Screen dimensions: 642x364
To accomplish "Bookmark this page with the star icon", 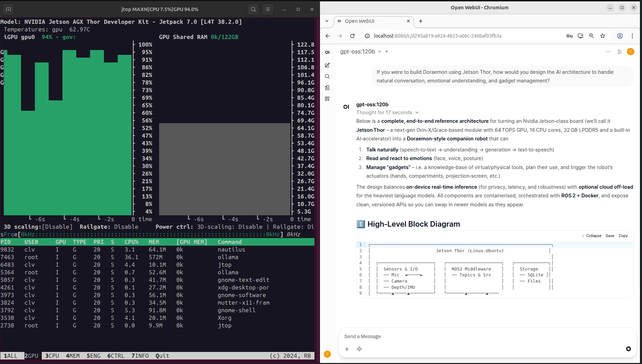I will (x=603, y=36).
